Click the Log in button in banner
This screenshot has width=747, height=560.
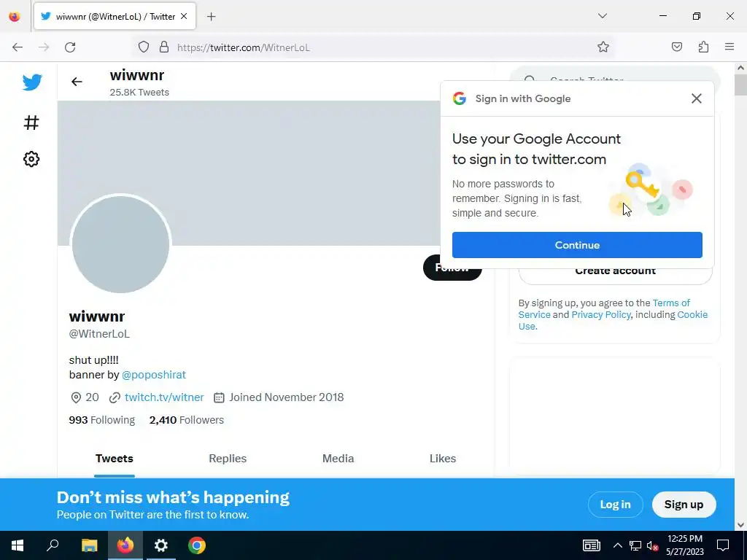point(615,505)
